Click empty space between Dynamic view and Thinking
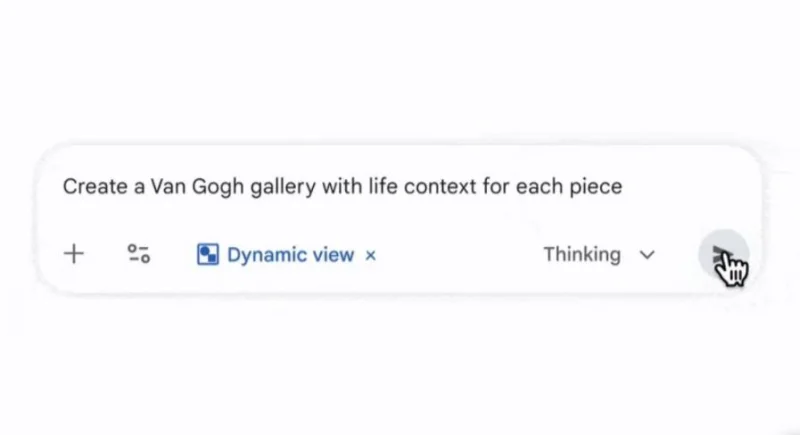 point(460,255)
